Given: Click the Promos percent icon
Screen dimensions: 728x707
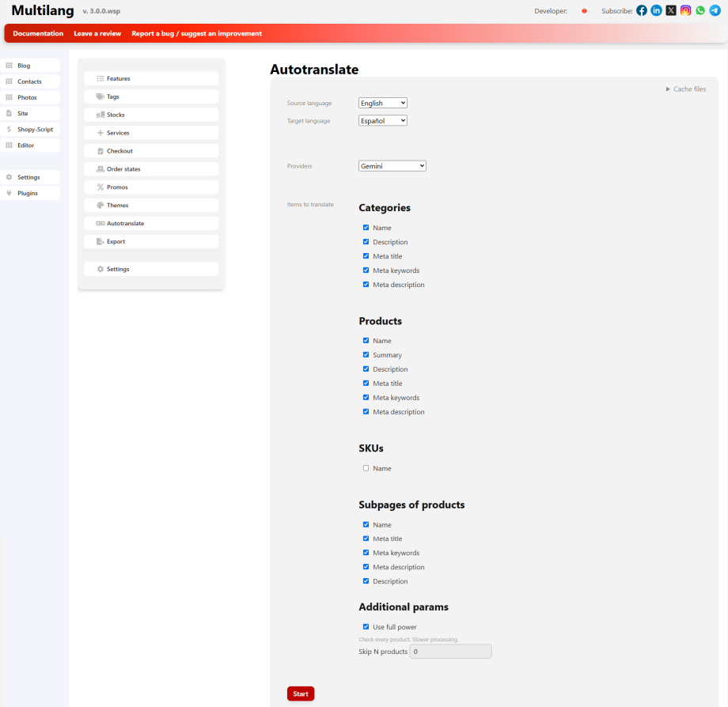Looking at the screenshot, I should pos(100,187).
